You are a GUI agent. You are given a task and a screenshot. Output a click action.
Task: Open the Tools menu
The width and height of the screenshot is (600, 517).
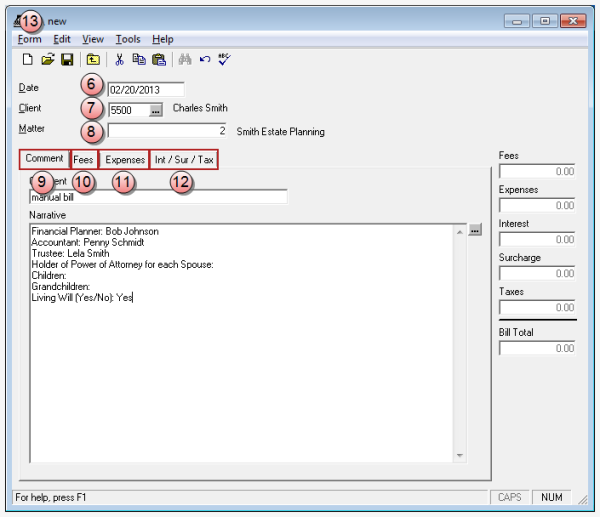point(127,39)
